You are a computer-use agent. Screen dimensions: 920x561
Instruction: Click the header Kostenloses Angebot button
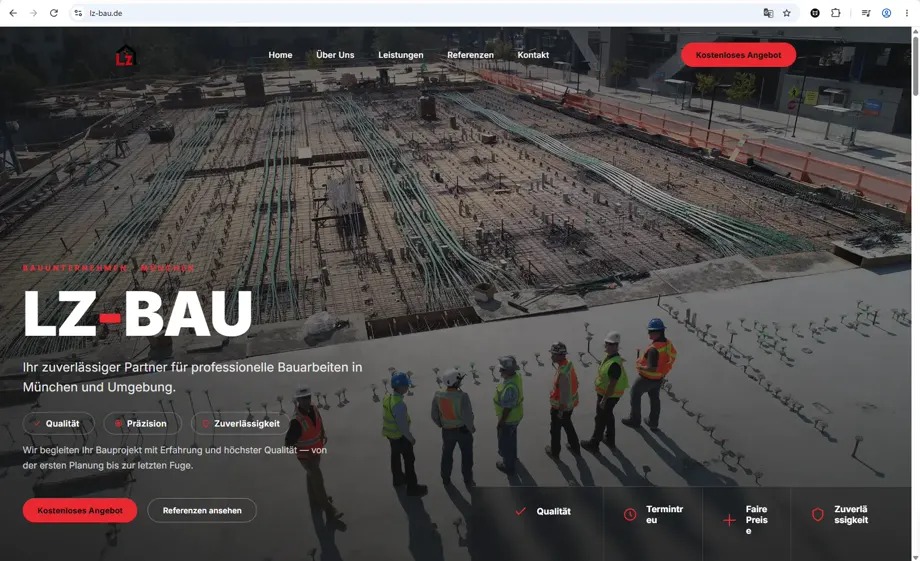[738, 55]
